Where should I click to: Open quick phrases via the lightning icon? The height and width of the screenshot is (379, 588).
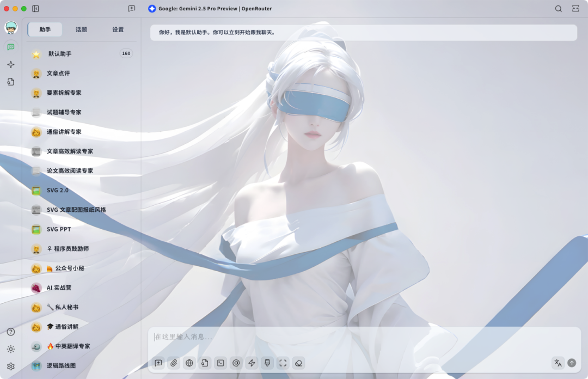click(x=251, y=363)
